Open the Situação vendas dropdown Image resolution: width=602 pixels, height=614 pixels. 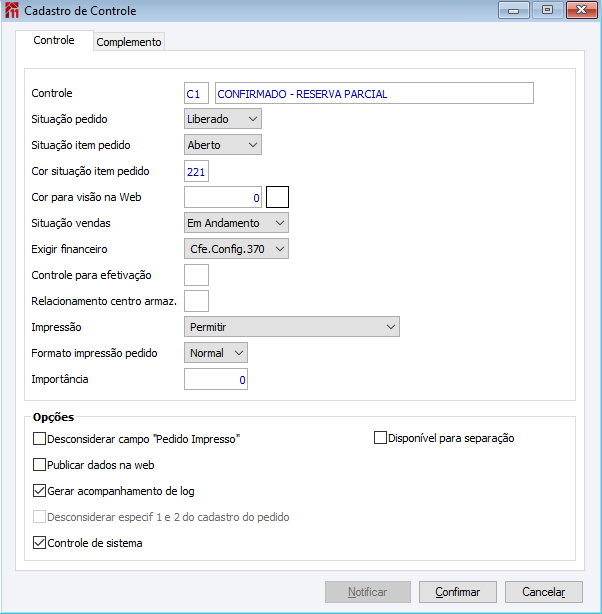[236, 223]
